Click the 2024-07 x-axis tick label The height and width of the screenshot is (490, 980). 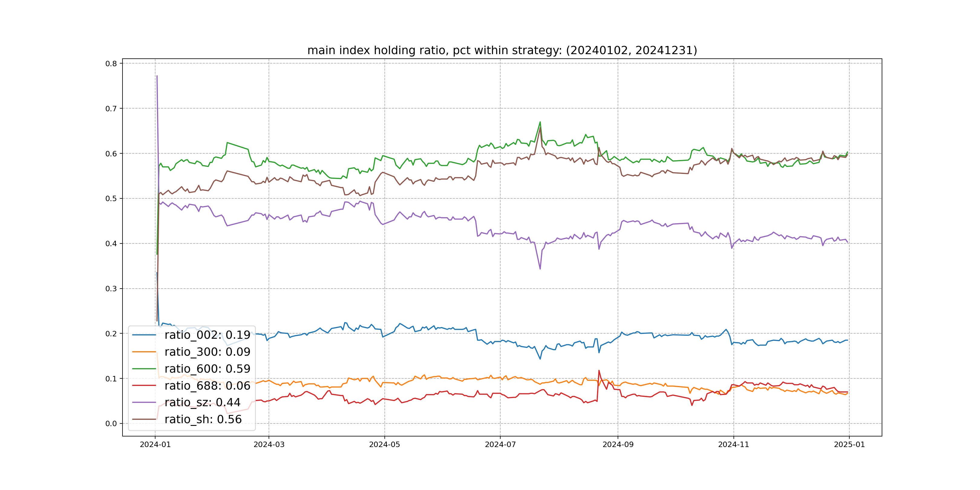point(500,445)
